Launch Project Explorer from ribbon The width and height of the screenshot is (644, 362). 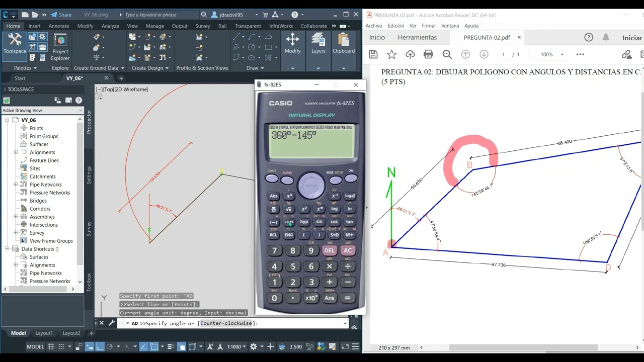click(x=60, y=47)
